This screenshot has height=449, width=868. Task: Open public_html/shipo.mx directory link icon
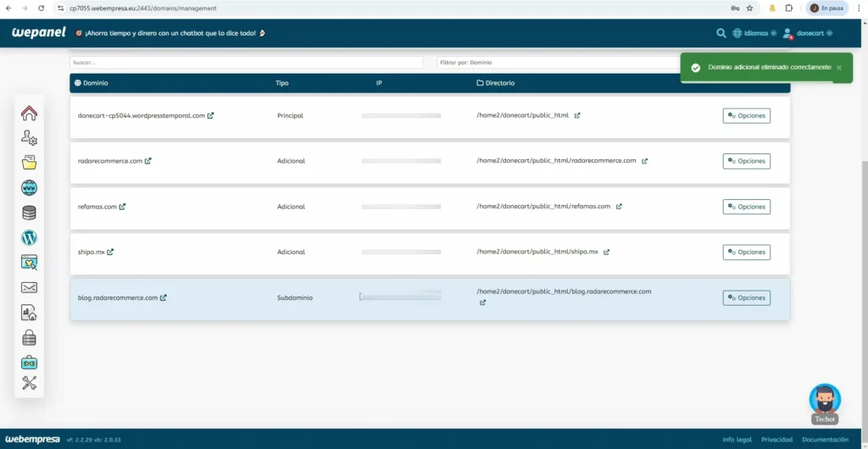[607, 252]
